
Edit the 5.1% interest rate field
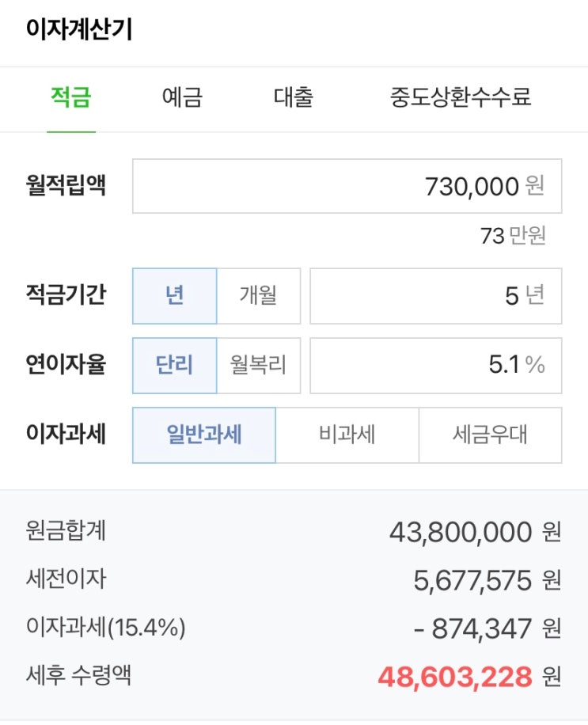click(x=436, y=366)
